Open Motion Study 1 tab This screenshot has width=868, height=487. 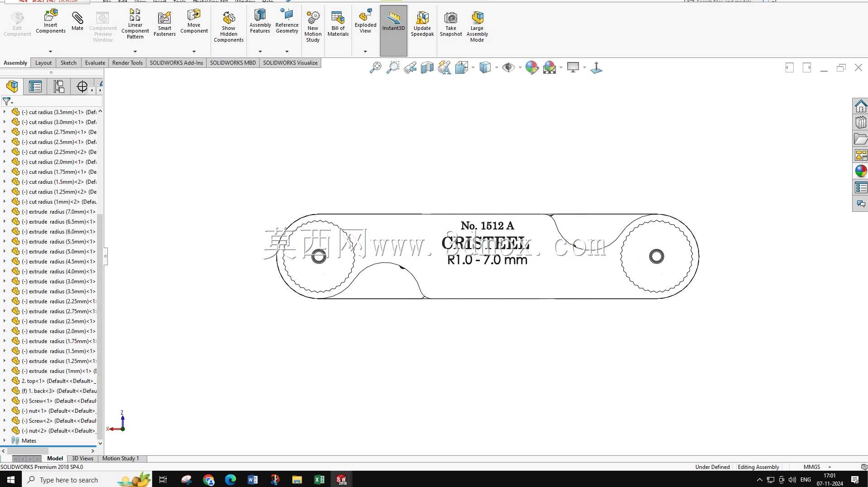tap(121, 458)
